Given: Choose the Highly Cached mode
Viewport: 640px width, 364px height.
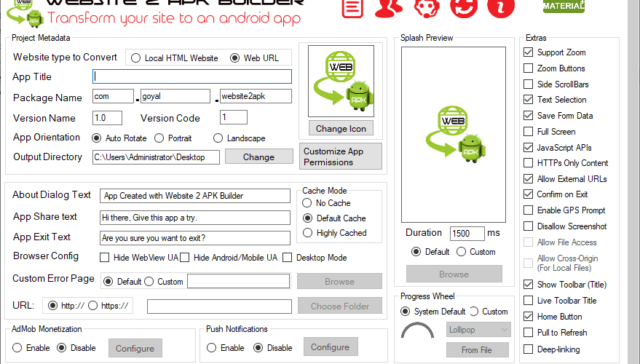Looking at the screenshot, I should click(x=307, y=233).
